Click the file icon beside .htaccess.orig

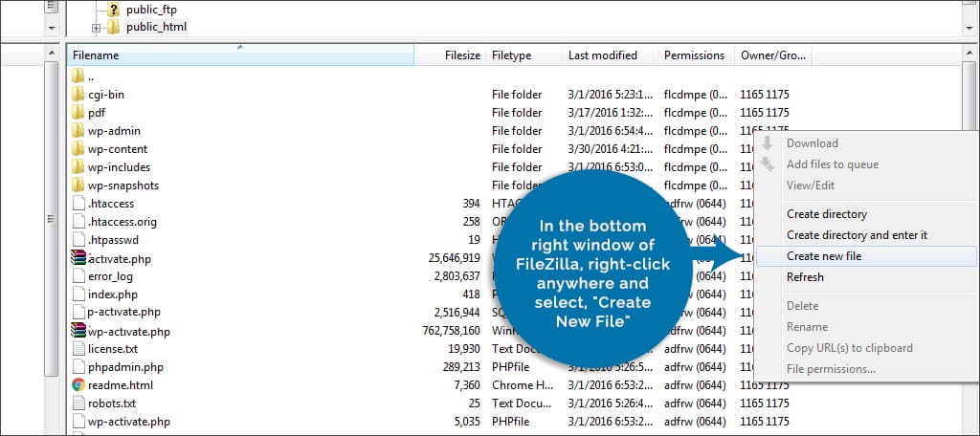point(78,221)
